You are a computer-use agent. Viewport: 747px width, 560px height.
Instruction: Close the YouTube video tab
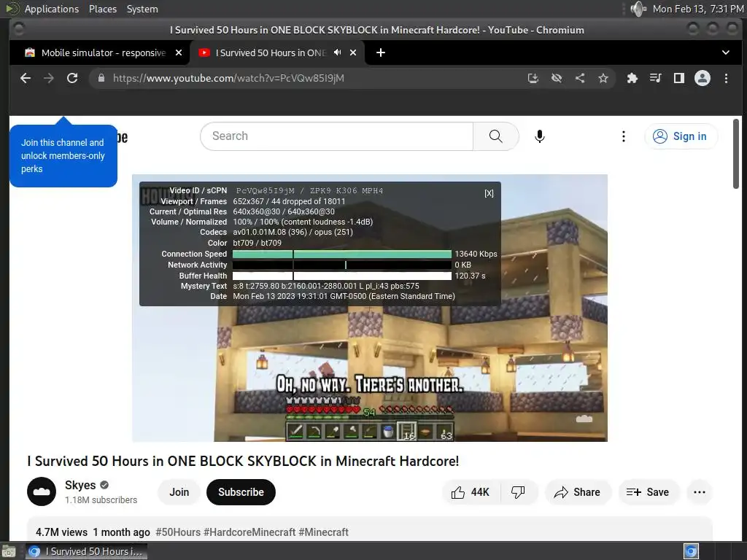353,52
